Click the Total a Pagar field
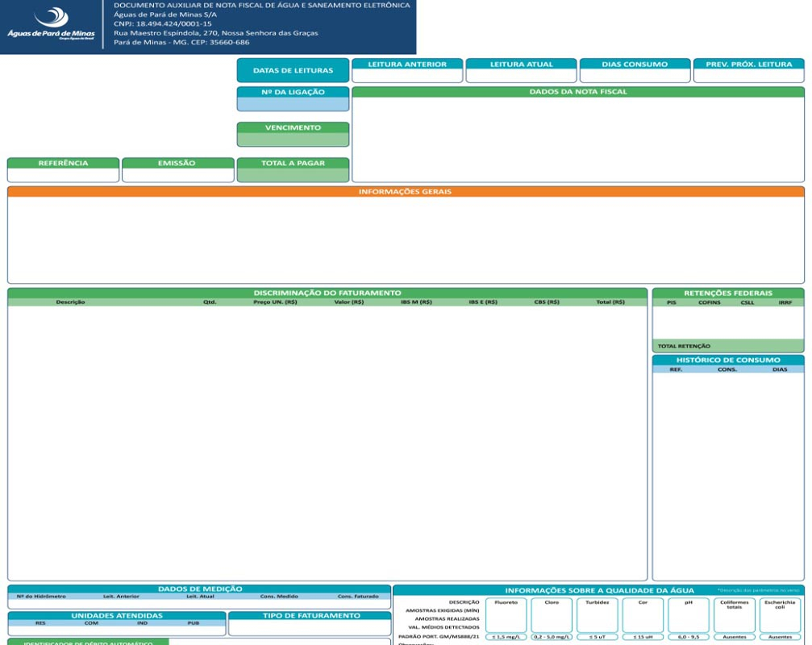 (x=293, y=175)
